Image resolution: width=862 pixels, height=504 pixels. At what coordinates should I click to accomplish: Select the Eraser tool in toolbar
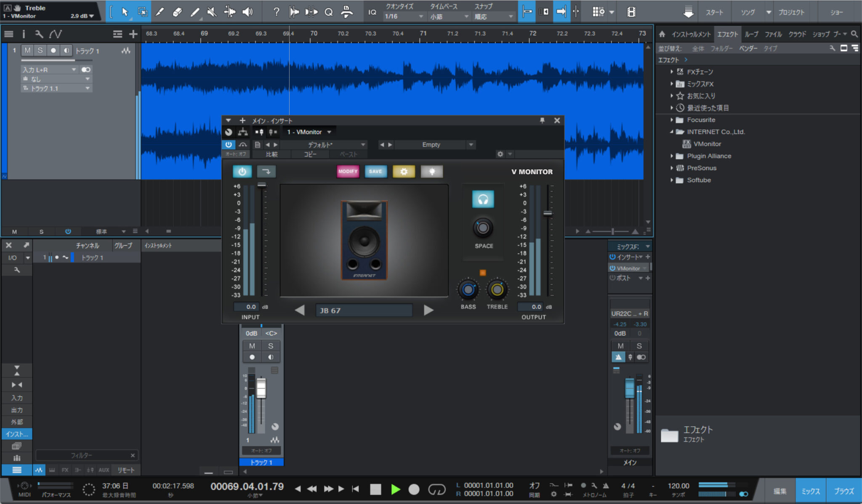point(177,12)
